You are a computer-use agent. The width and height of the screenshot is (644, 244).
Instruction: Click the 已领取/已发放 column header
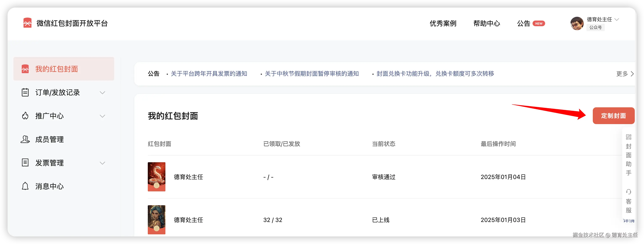(281, 144)
